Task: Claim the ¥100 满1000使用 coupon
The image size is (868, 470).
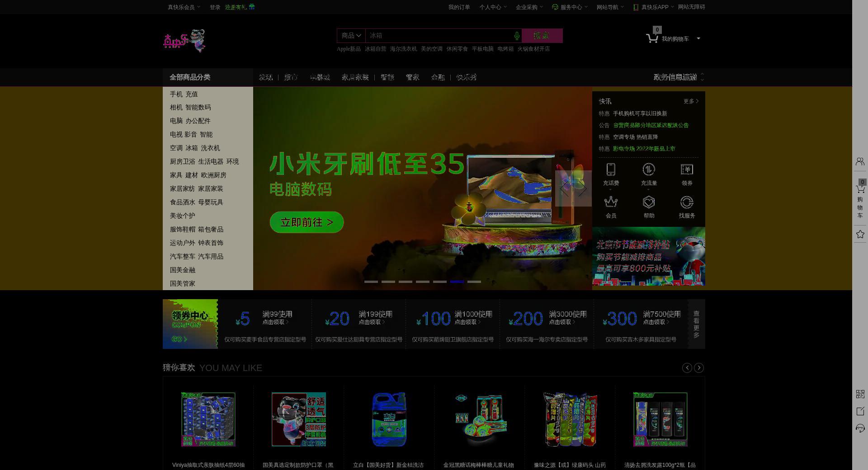Action: pyautogui.click(x=453, y=324)
